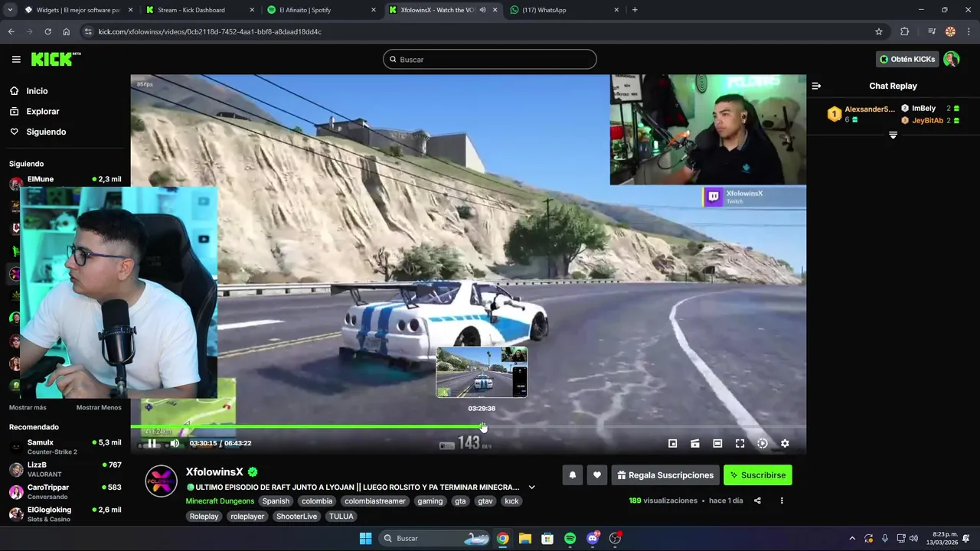980x551 pixels.
Task: Open browser extensions menu
Action: pos(905,31)
